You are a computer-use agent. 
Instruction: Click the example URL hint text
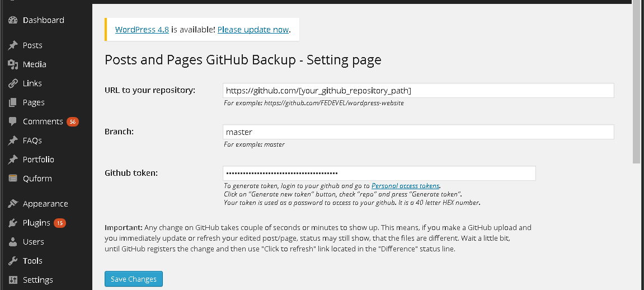[314, 102]
